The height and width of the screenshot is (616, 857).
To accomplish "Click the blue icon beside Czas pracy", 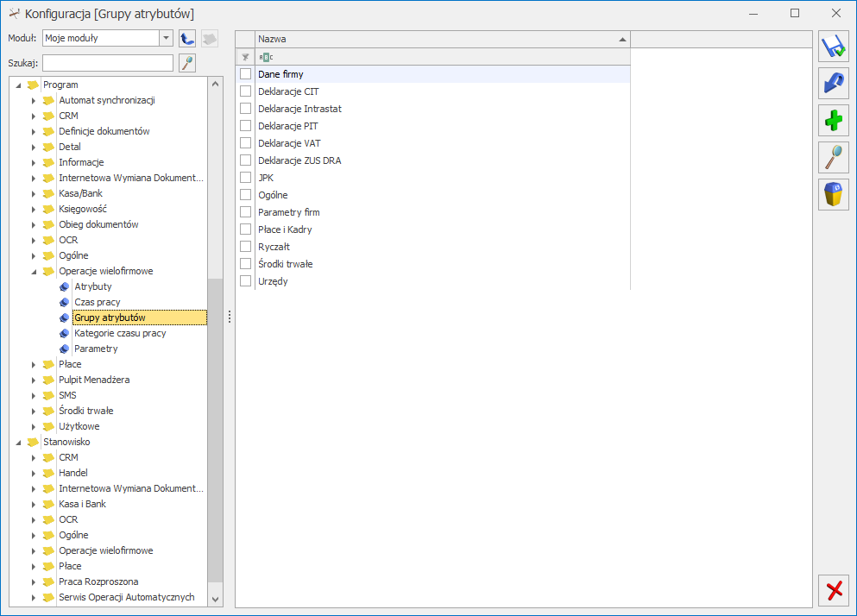I will [65, 302].
